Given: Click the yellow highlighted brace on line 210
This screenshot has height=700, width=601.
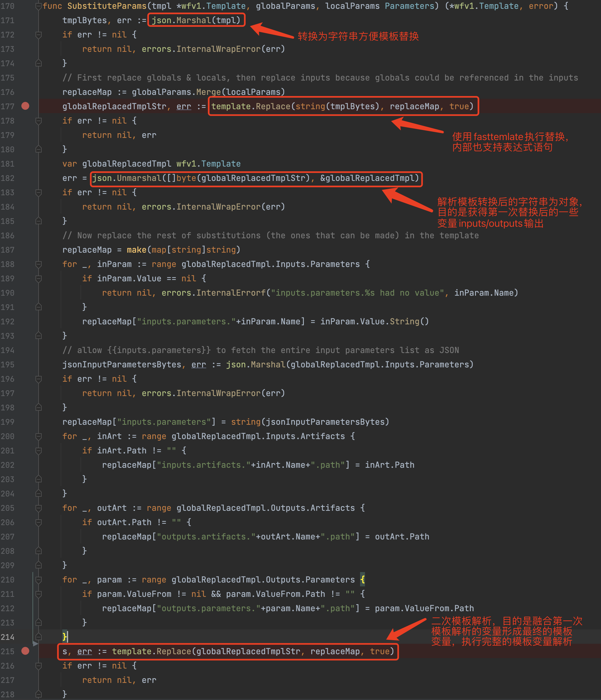Looking at the screenshot, I should [x=362, y=580].
